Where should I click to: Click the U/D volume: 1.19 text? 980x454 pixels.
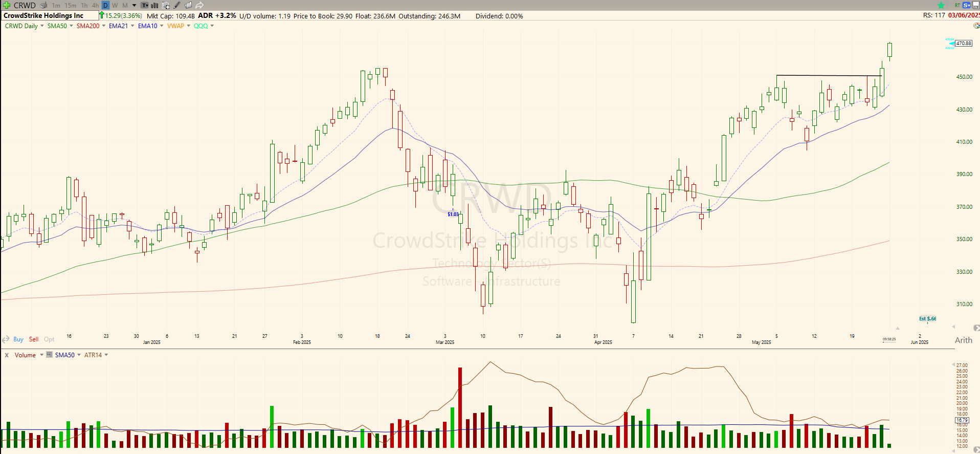(x=265, y=16)
